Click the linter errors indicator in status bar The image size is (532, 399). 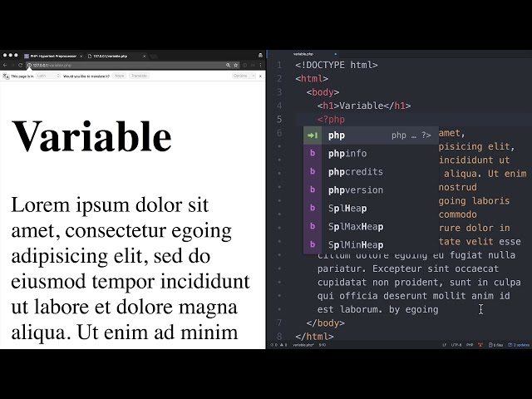[273, 345]
